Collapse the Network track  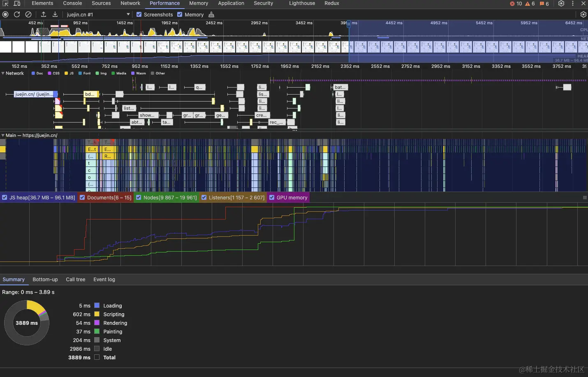[3, 73]
